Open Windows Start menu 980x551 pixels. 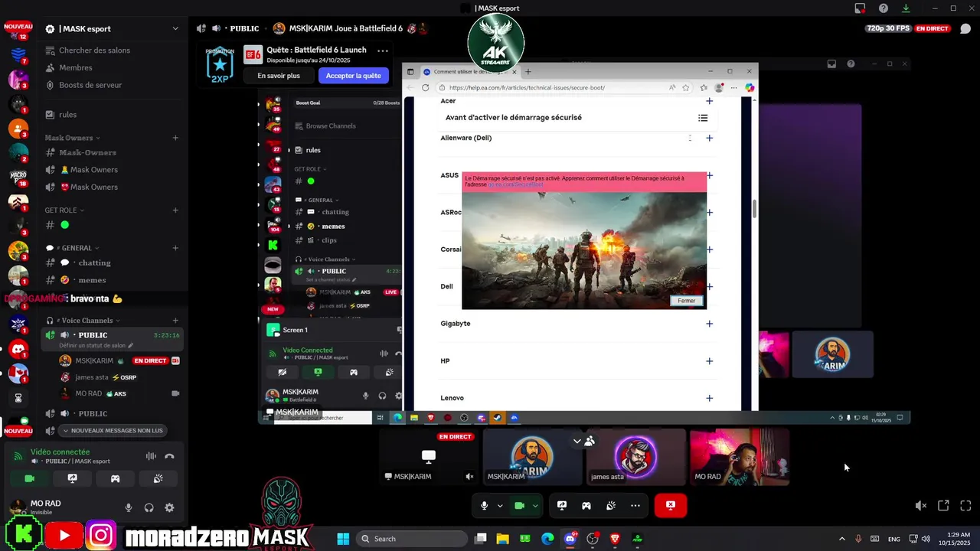pos(343,539)
